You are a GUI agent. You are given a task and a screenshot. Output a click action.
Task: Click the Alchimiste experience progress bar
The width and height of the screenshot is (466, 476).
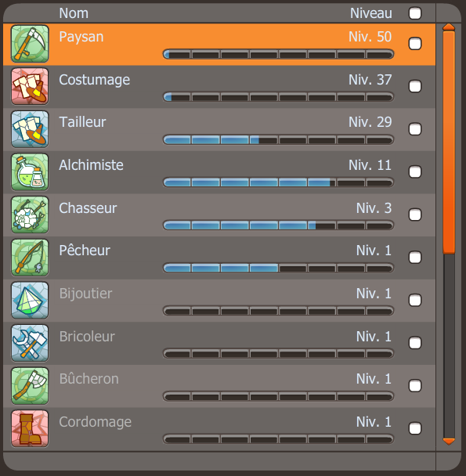point(278,182)
